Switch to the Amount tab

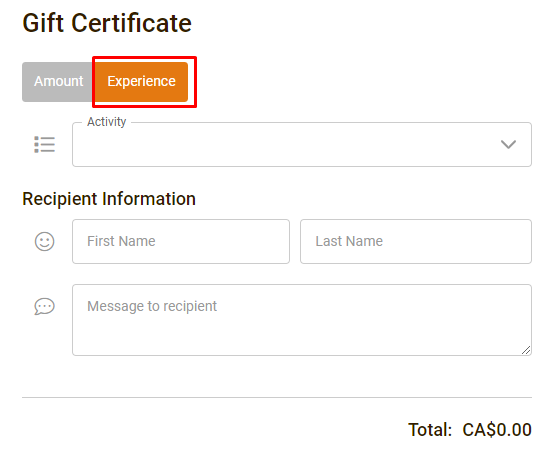[58, 82]
